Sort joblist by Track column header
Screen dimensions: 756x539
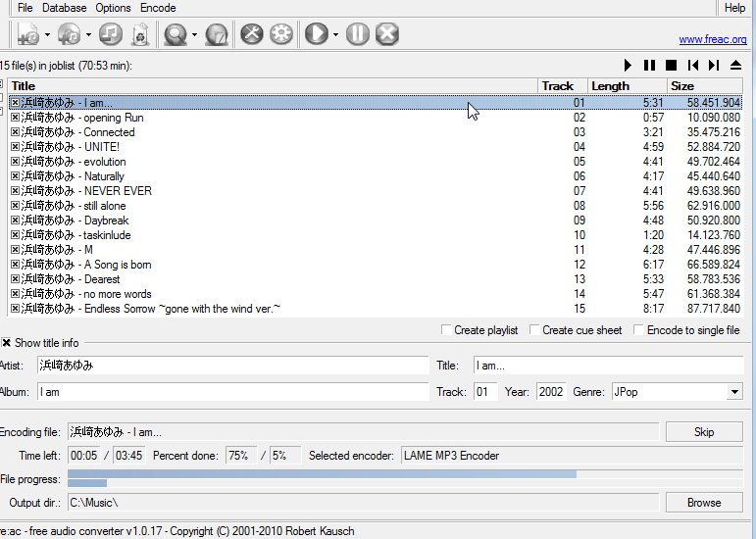pos(563,86)
